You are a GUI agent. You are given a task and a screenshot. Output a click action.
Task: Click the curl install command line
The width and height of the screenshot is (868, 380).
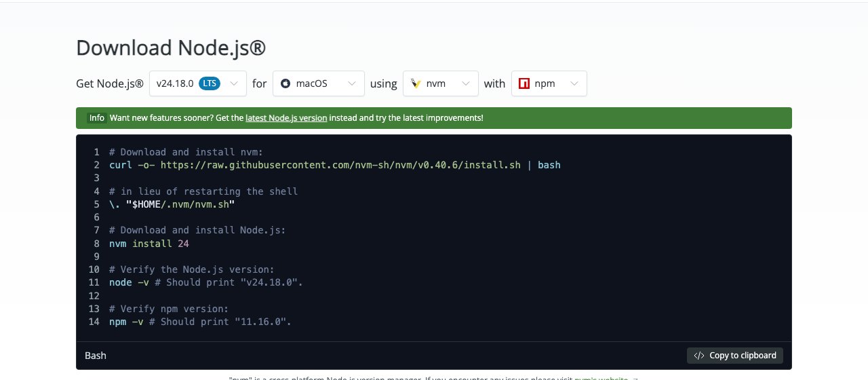click(335, 165)
